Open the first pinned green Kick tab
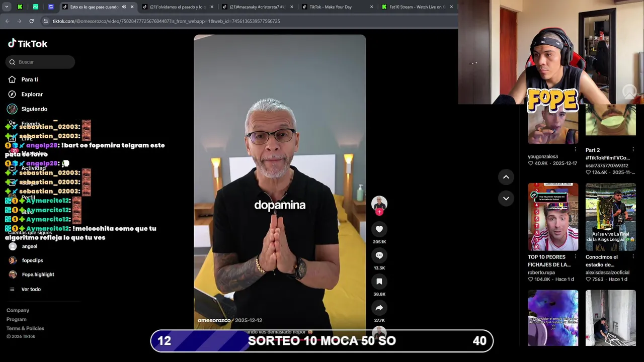The image size is (644, 362). tap(20, 7)
